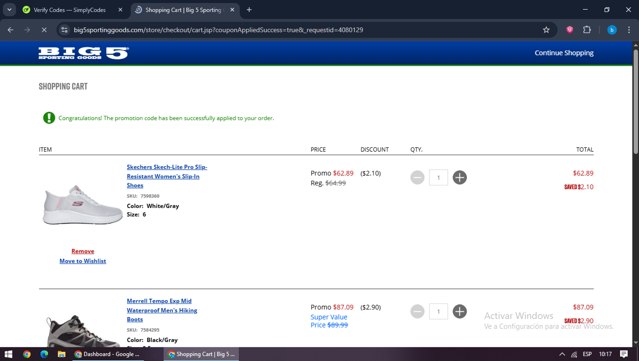639x361 pixels.
Task: Open the pink shield extension icon
Action: (570, 30)
